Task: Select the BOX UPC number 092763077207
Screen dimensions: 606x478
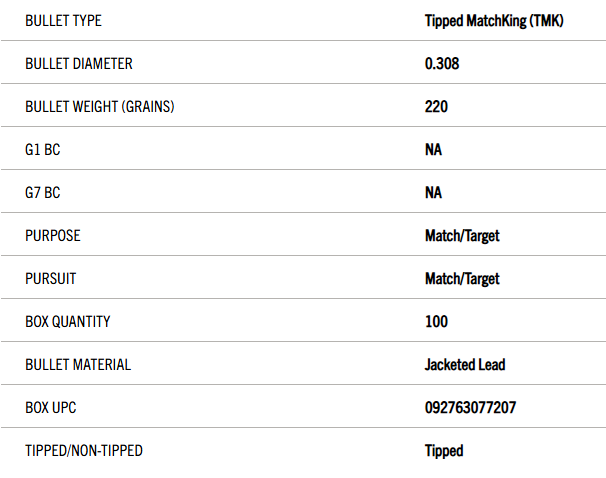Action: point(470,408)
